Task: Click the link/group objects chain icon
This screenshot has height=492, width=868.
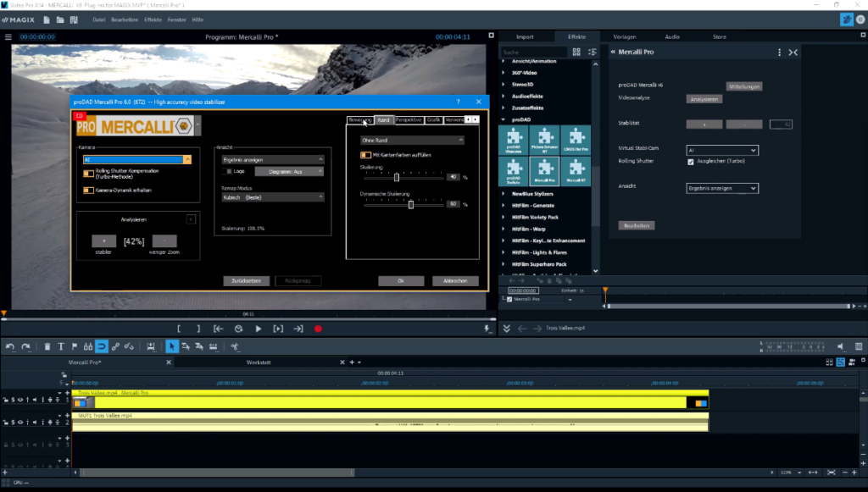Action: (115, 346)
